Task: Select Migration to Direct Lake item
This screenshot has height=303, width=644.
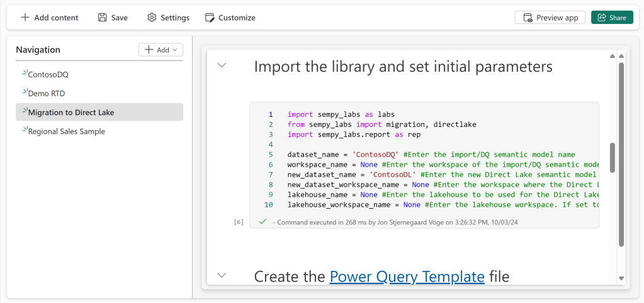Action: [x=71, y=113]
